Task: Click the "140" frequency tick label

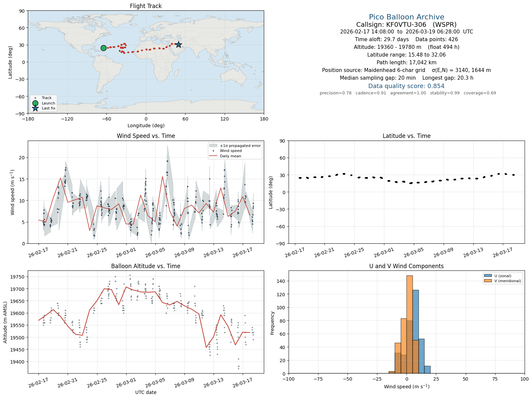Action: point(282,281)
